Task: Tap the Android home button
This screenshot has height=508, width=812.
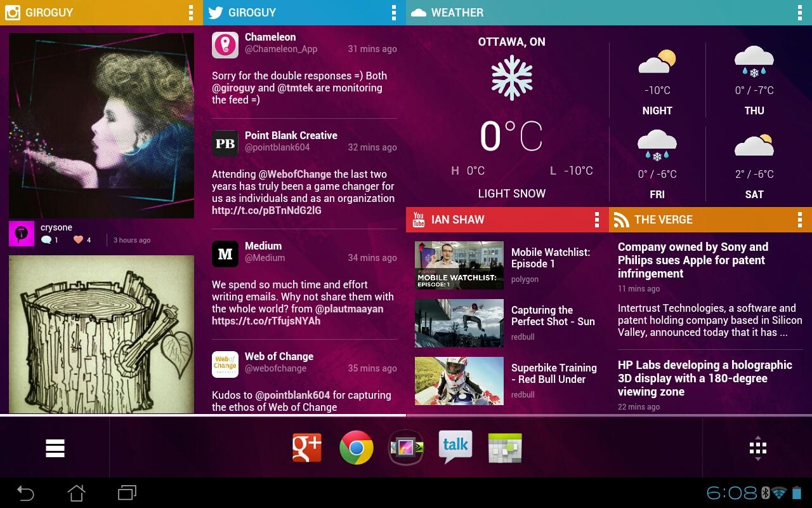Action: [x=76, y=493]
